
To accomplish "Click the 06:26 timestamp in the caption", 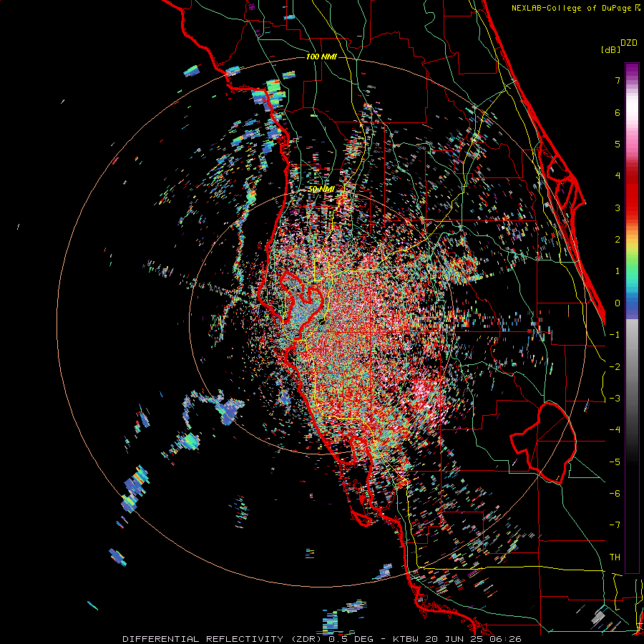I will pos(506,639).
